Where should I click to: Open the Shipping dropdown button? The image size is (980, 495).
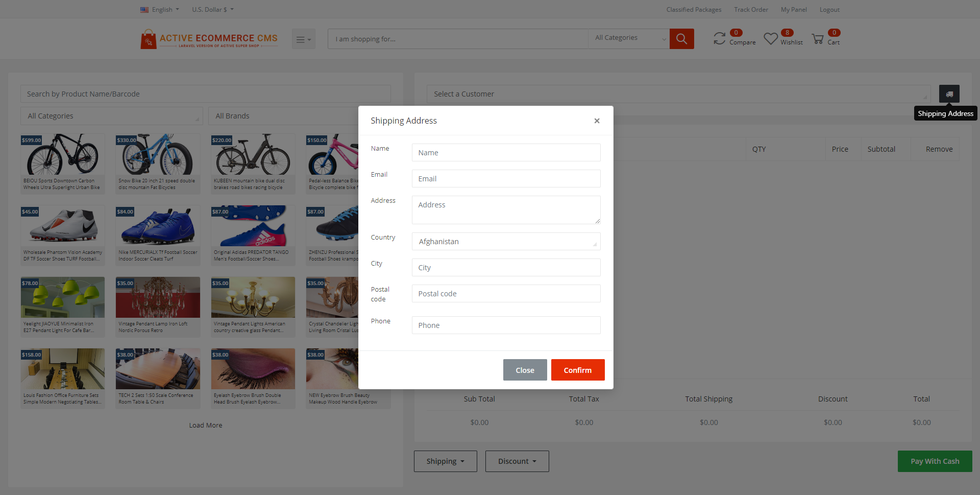[445, 461]
